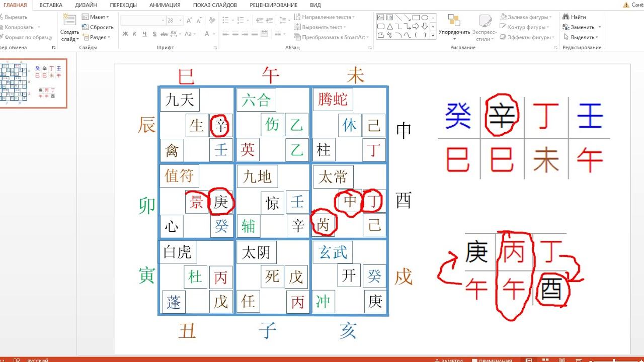644x362 pixels.
Task: Open the change case Aa menu
Action: pyautogui.click(x=190, y=34)
